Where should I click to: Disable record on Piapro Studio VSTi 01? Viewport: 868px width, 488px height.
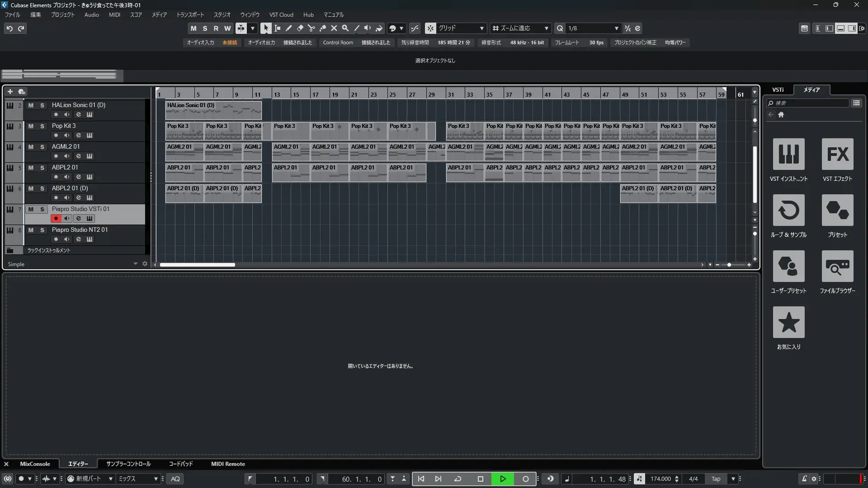(56, 219)
